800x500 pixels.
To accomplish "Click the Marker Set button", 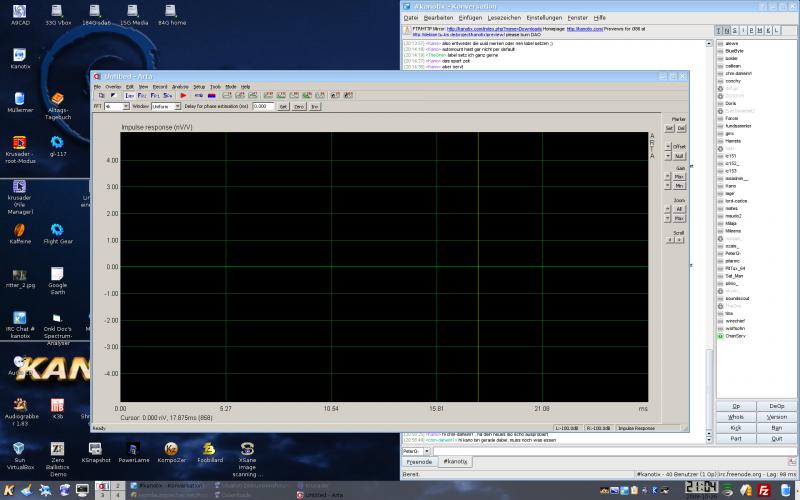I will pyautogui.click(x=670, y=128).
